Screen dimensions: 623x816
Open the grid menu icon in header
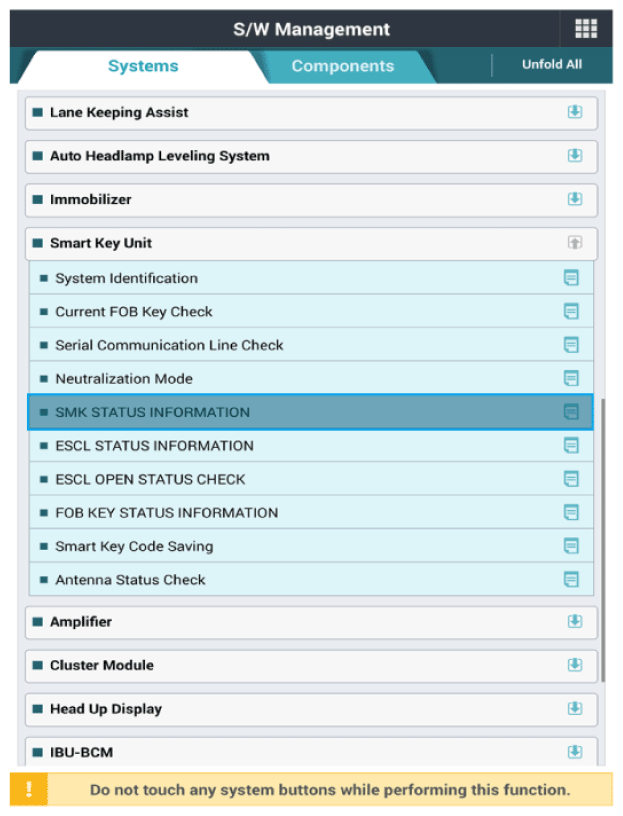586,29
